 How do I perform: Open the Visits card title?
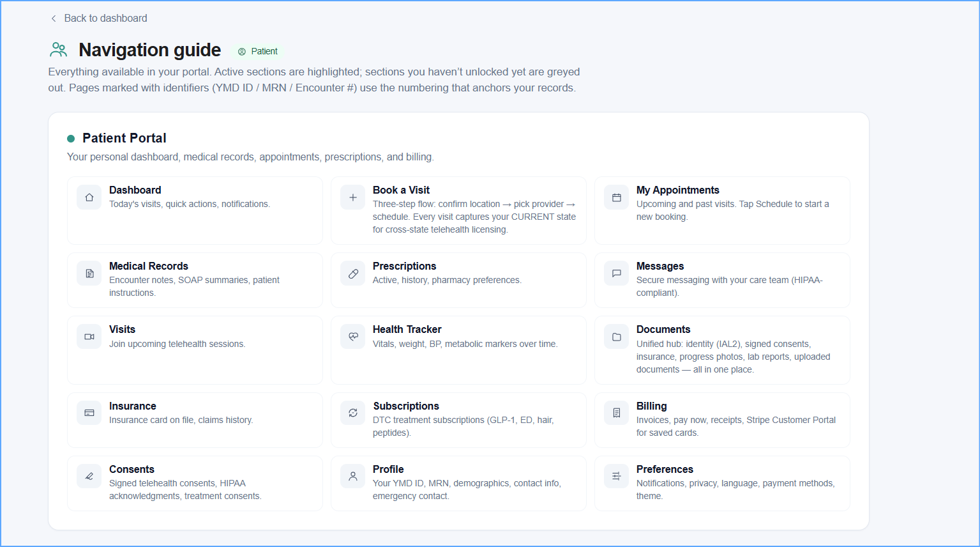coord(122,329)
